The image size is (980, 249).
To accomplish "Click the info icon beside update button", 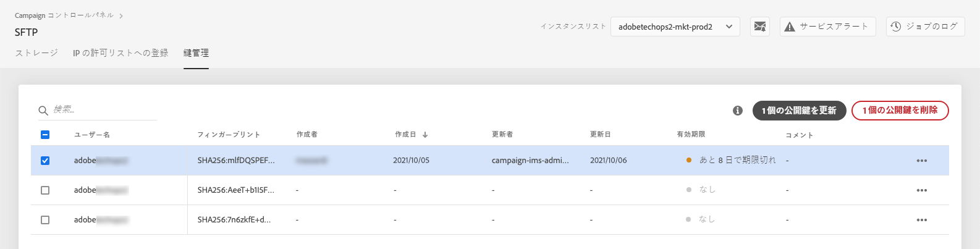I will point(737,111).
